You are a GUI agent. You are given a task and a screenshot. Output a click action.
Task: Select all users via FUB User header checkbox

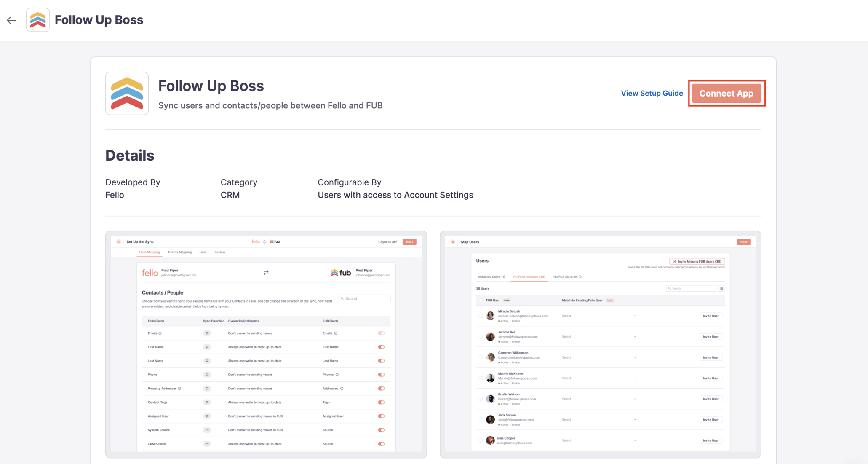[481, 300]
